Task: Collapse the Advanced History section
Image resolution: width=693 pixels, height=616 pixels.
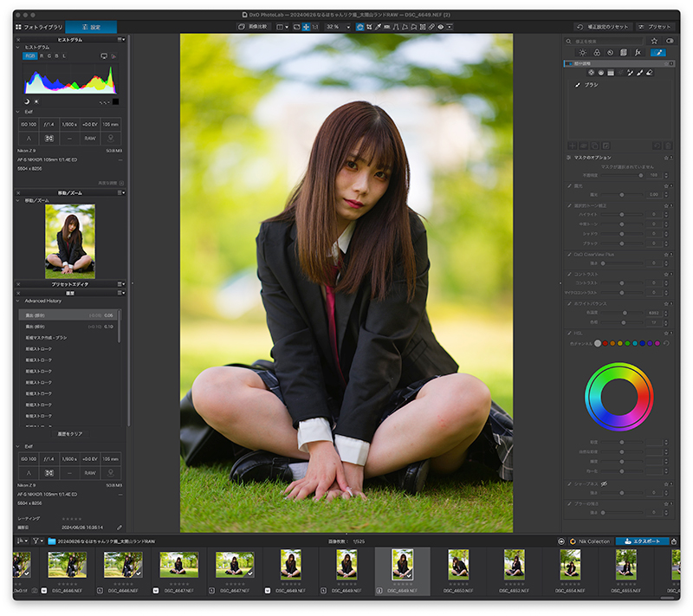Action: (x=18, y=301)
